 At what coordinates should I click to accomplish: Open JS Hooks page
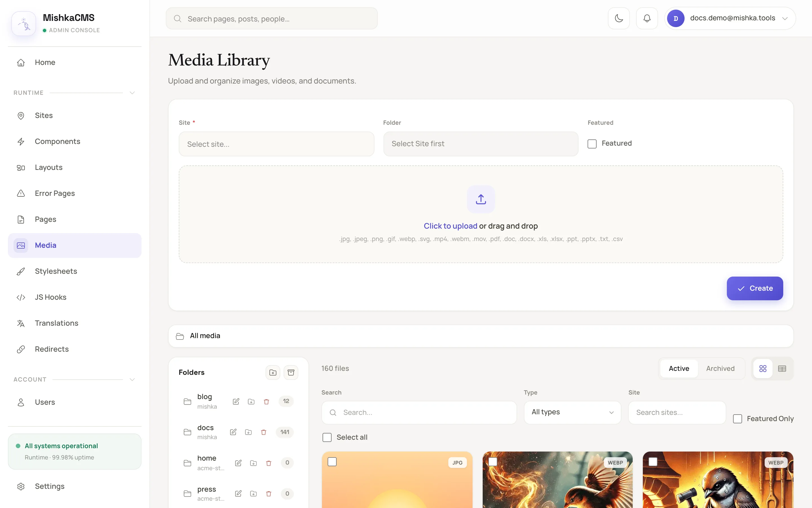[74, 297]
